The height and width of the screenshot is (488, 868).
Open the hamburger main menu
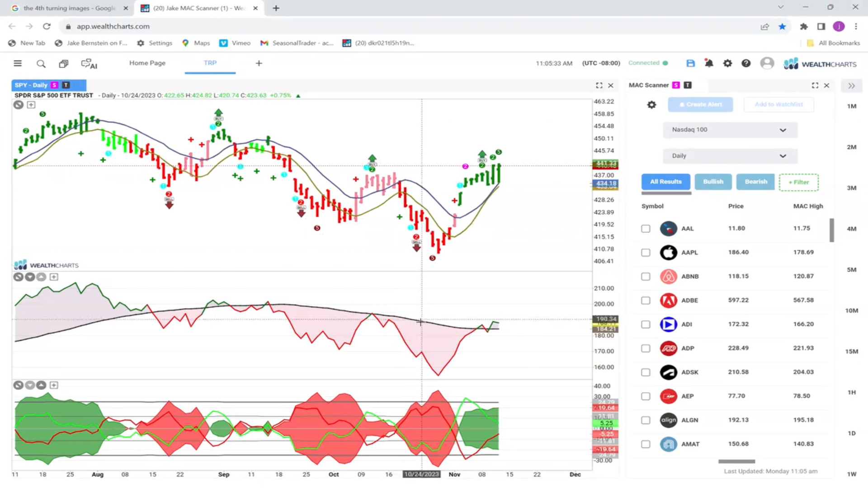pyautogui.click(x=18, y=63)
